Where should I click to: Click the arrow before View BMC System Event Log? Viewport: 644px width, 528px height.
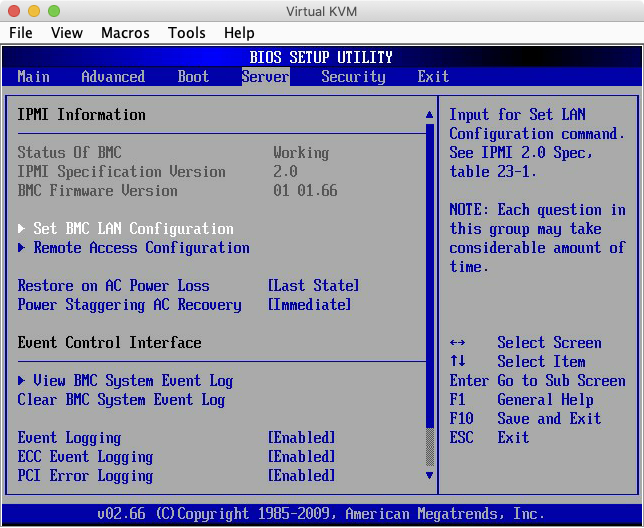point(21,381)
